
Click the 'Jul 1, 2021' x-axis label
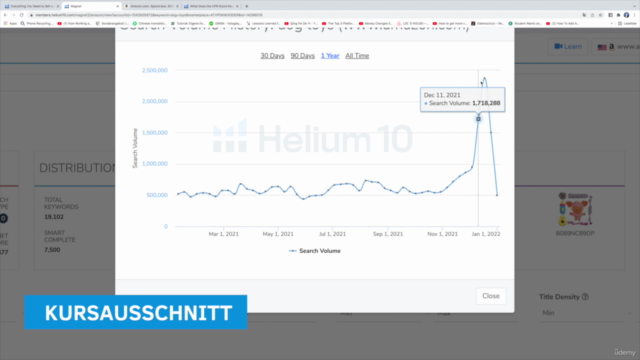(332, 234)
